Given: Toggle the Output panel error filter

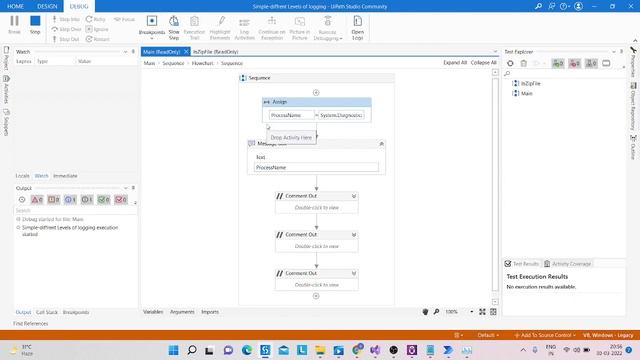Looking at the screenshot, I should pyautogui.click(x=37, y=200).
